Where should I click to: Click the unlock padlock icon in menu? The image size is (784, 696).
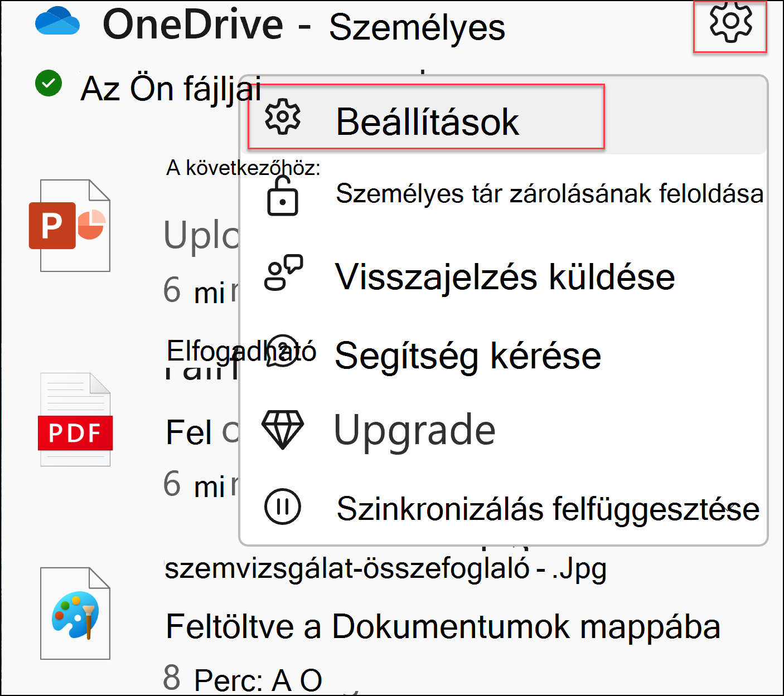coord(283,196)
